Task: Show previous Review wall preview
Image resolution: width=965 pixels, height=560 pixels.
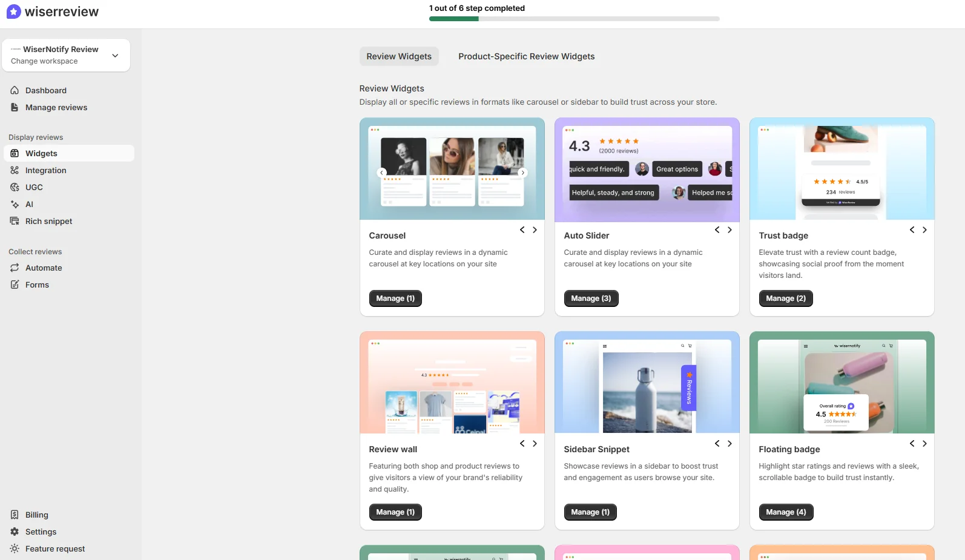Action: (x=522, y=444)
